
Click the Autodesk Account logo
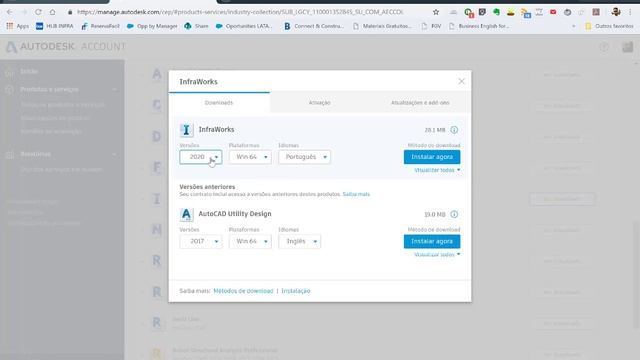[66, 47]
